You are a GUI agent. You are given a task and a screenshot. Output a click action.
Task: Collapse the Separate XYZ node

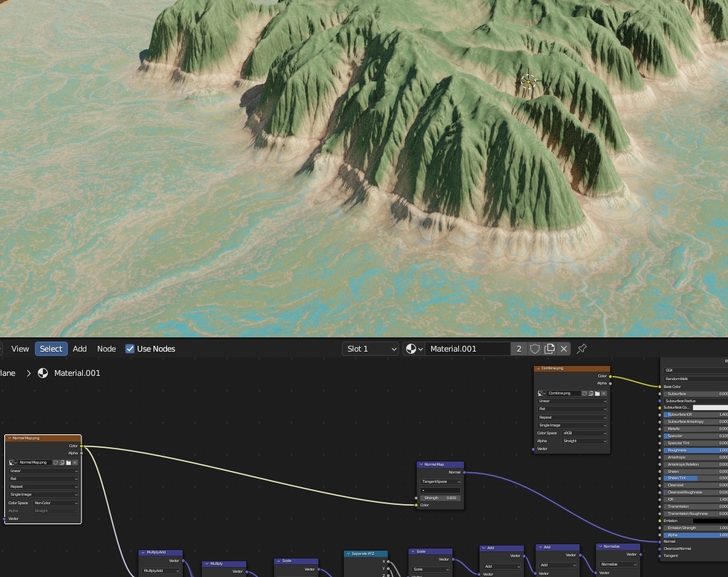click(x=348, y=553)
